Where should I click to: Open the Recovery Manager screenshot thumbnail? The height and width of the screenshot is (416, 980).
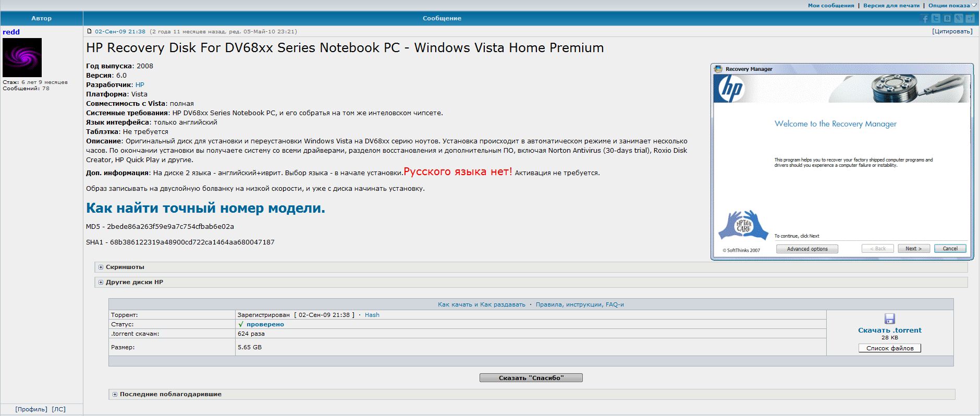pos(842,162)
